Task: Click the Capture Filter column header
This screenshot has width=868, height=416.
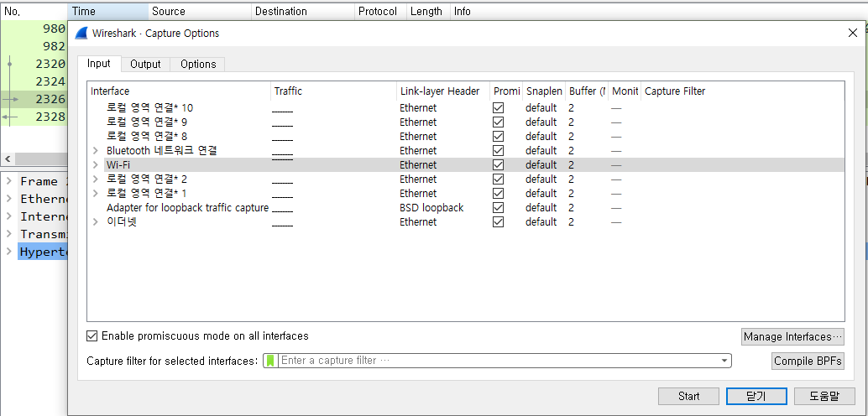Action: pyautogui.click(x=742, y=91)
